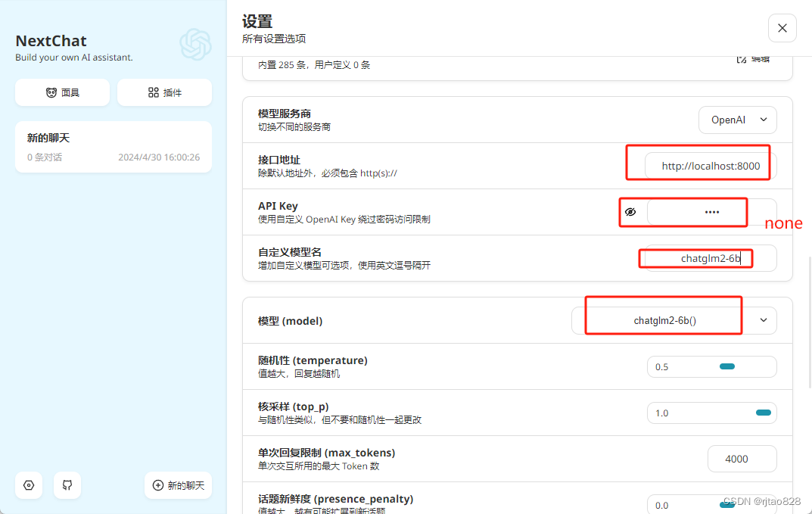Open the GitHub icon in the sidebar
The height and width of the screenshot is (514, 812).
(x=67, y=485)
